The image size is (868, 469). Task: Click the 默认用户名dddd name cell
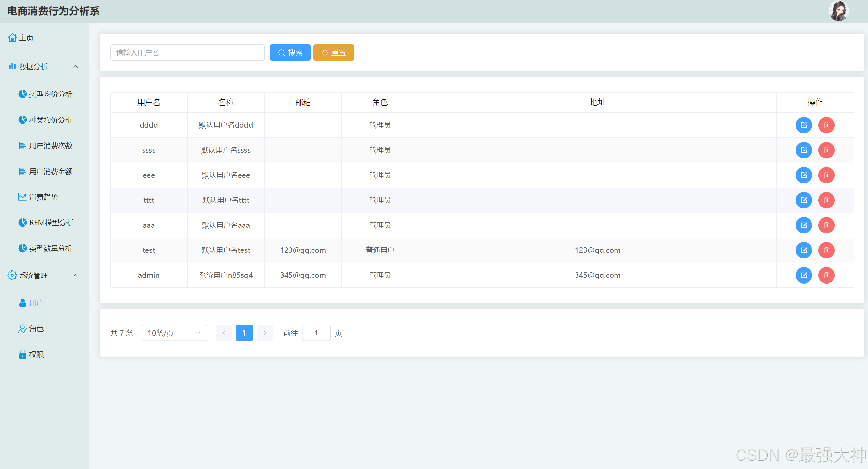pos(226,125)
